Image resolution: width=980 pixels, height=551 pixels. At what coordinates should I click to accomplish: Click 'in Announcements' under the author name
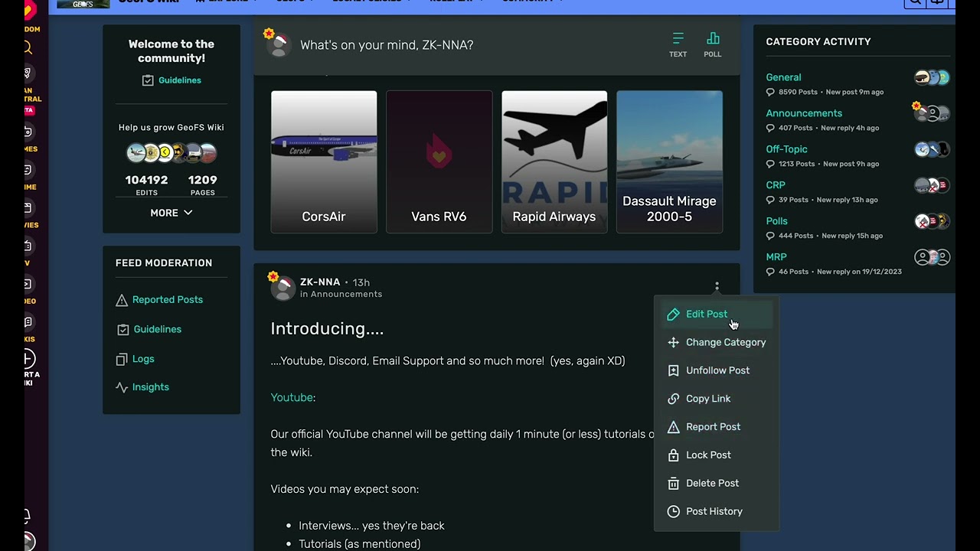point(341,295)
